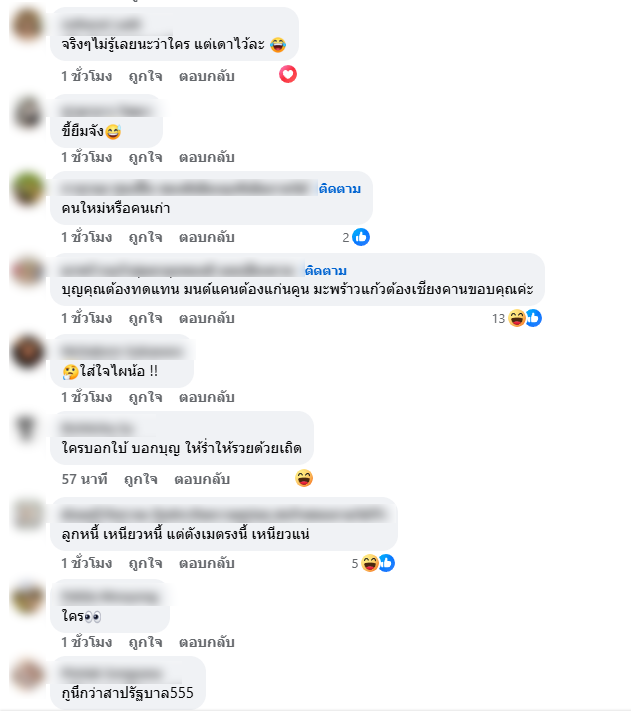631x720 pixels.
Task: Open the 57 นาที timestamp link
Action: pos(85,479)
